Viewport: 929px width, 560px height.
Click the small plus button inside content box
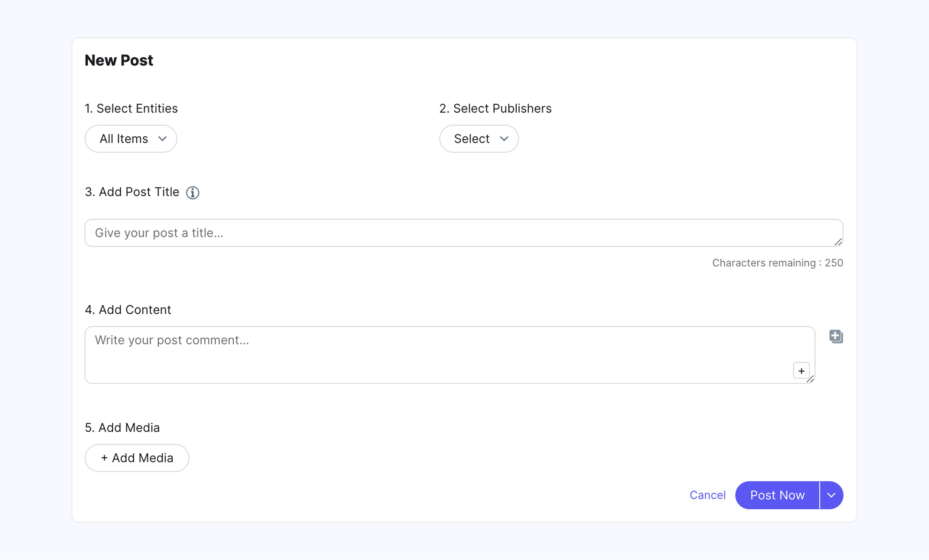(801, 371)
